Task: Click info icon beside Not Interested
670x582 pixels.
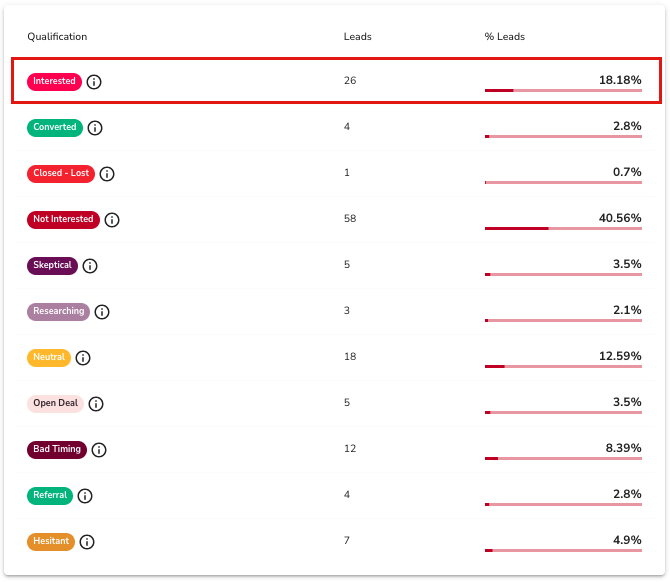Action: click(x=112, y=220)
